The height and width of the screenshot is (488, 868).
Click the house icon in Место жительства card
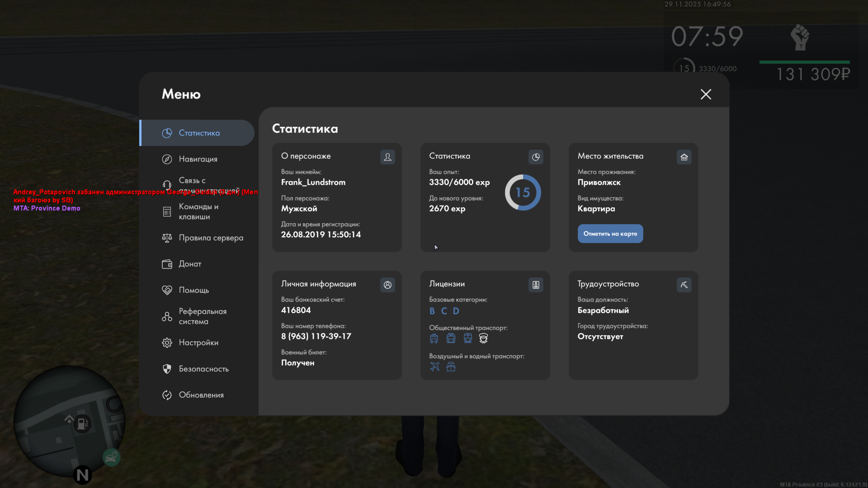[684, 157]
